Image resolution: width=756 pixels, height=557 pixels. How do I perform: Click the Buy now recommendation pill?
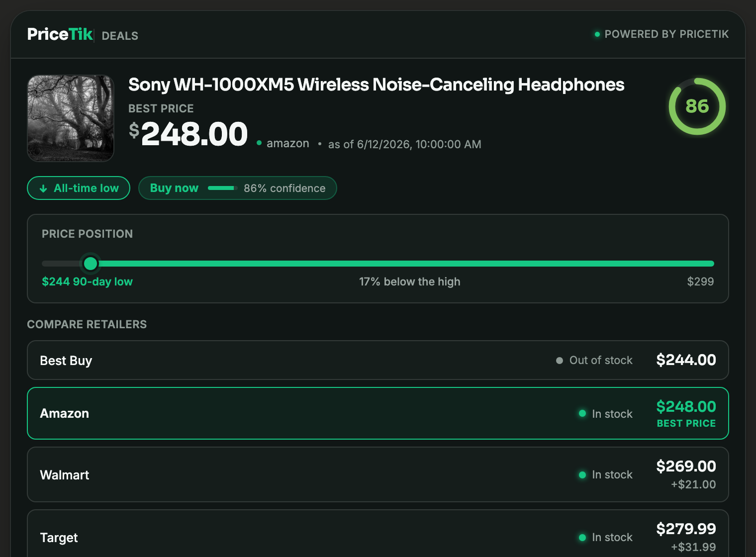tap(237, 188)
